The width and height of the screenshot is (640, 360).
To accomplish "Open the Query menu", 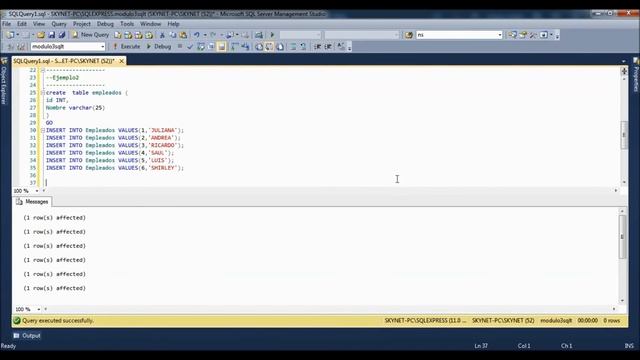I will click(59, 24).
